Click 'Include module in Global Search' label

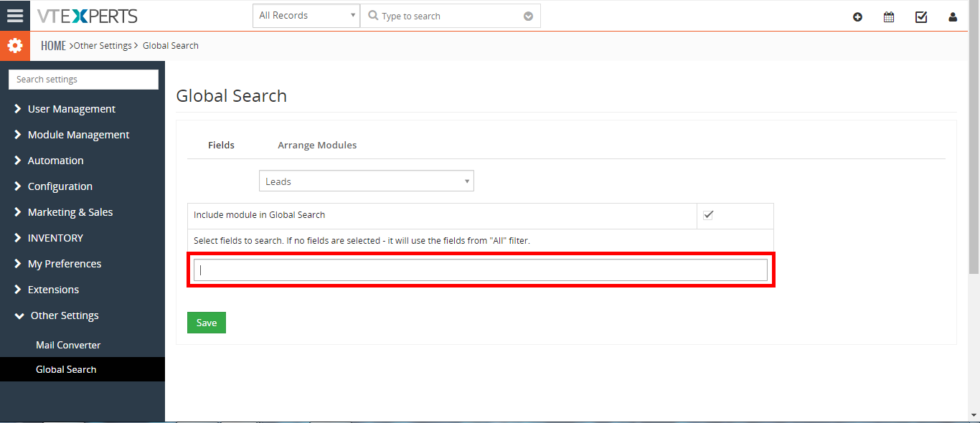click(x=259, y=215)
